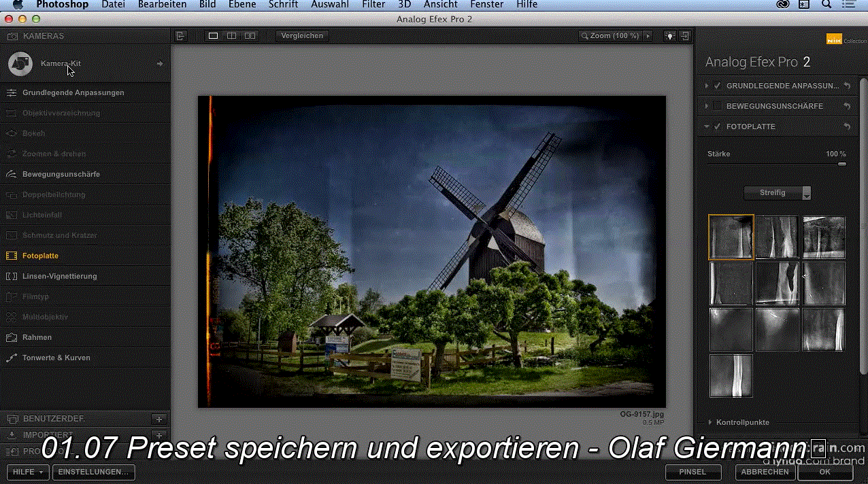
Task: Enable the Bewegungsunschärfe checkbox
Action: tap(717, 106)
